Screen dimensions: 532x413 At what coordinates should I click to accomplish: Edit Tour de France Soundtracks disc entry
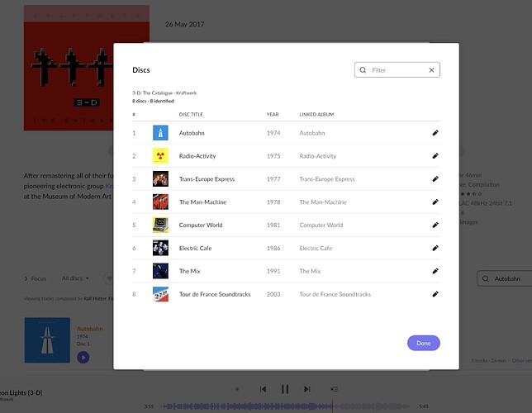pos(435,294)
